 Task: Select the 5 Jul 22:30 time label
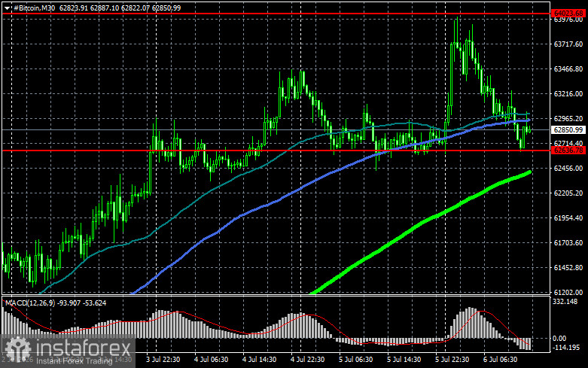tap(452, 360)
